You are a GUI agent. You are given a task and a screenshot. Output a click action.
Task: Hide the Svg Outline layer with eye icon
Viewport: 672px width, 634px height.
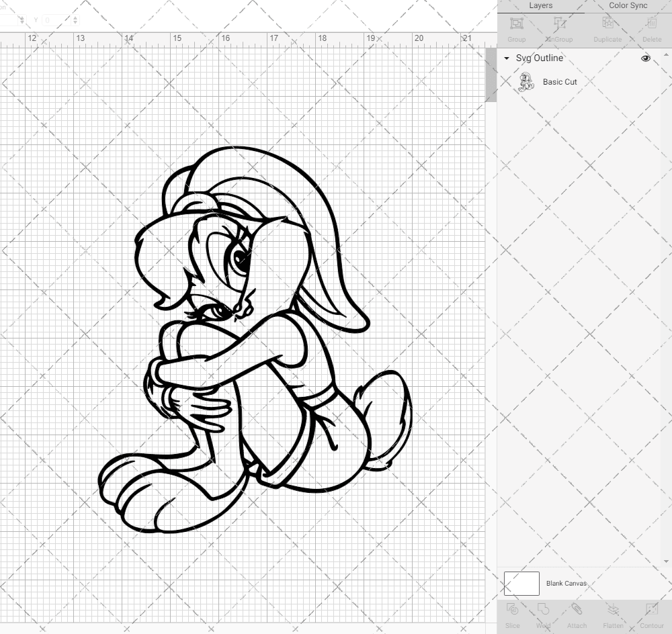click(x=645, y=58)
